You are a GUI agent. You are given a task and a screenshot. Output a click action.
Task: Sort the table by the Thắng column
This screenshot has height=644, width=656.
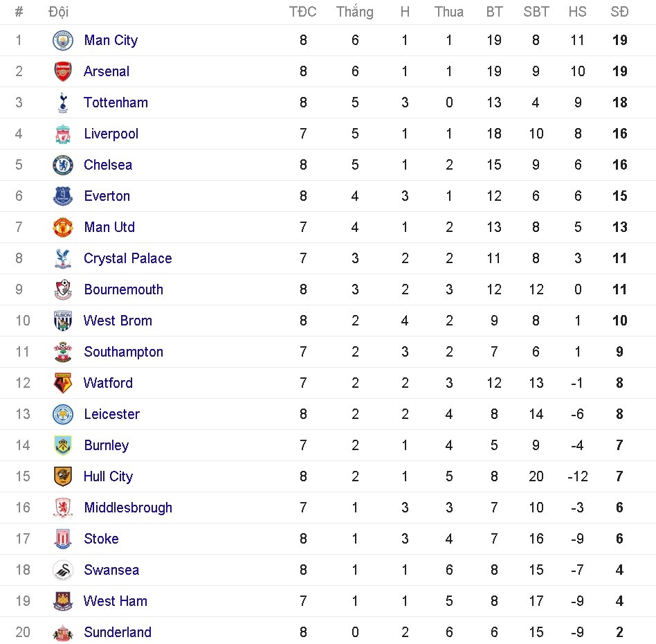click(355, 12)
